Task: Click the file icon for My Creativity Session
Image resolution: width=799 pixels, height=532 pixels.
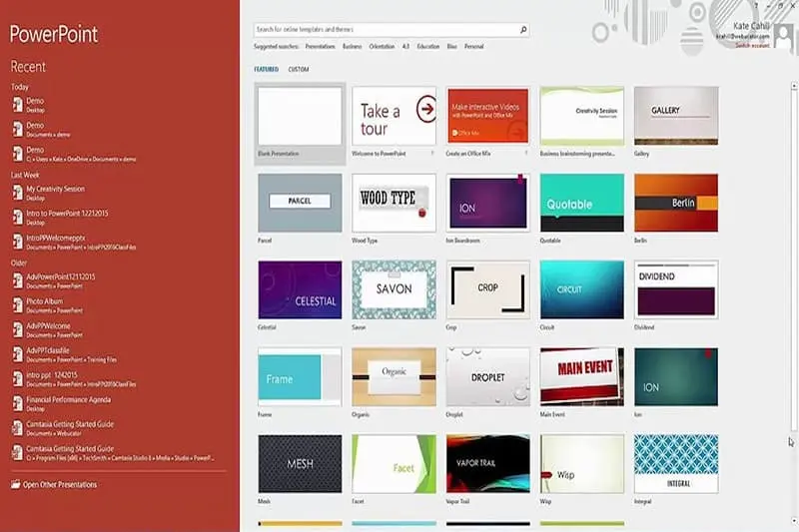Action: [17, 192]
